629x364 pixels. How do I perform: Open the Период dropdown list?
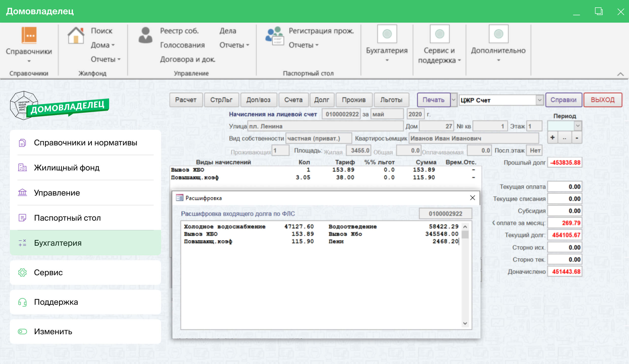(578, 126)
